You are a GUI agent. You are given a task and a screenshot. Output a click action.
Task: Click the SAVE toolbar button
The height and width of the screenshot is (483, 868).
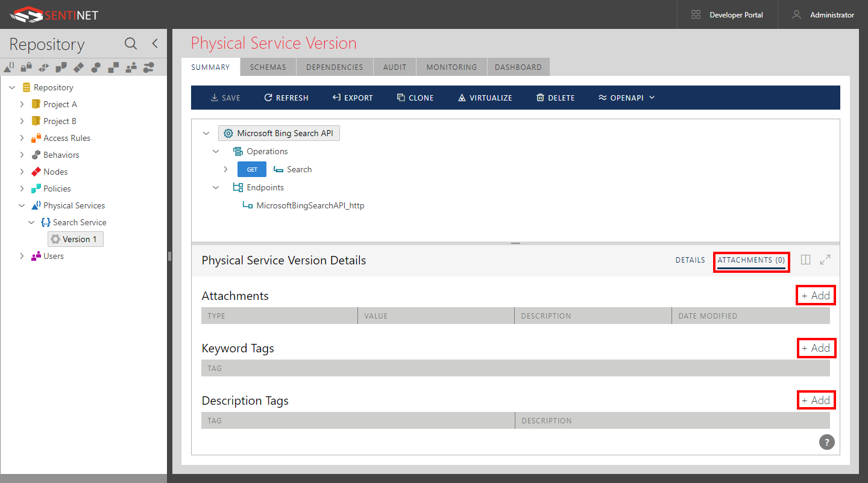[225, 98]
